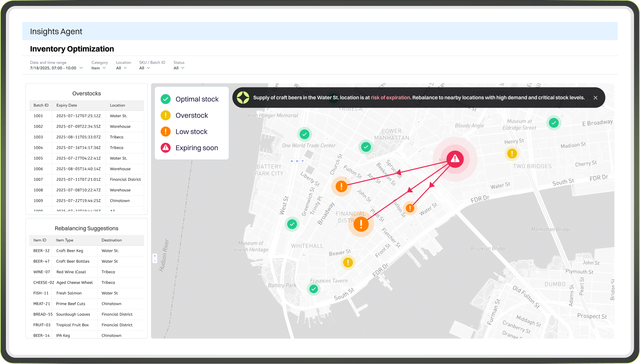This screenshot has height=364, width=640.
Task: Click the red expiring soon map marker
Action: 455,159
